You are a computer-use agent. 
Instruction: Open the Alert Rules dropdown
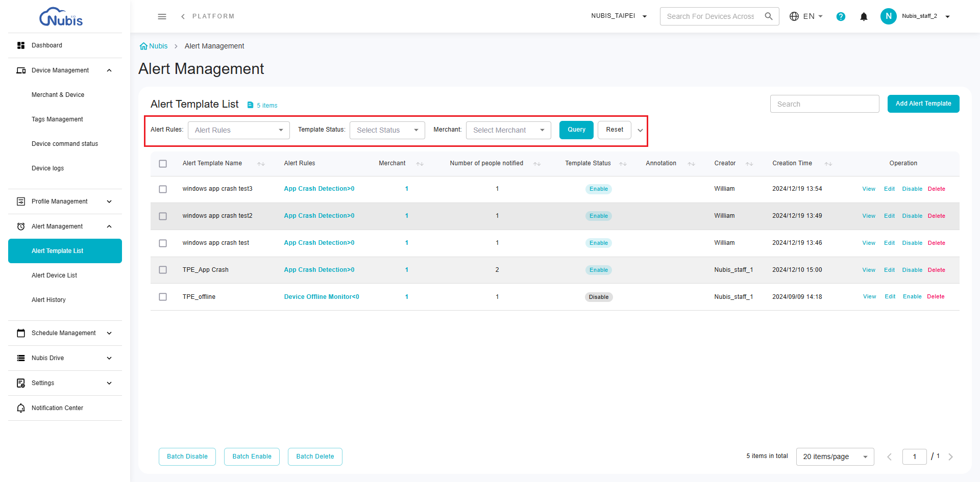[238, 130]
